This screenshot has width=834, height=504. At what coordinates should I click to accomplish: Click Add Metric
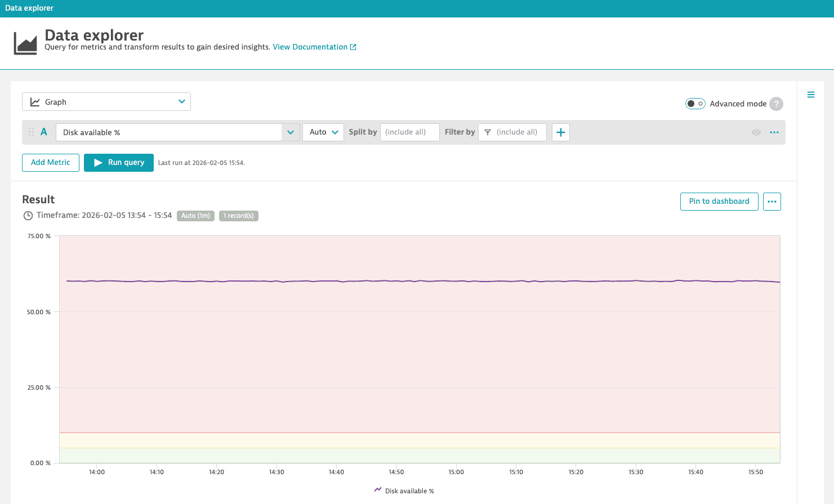coord(50,162)
